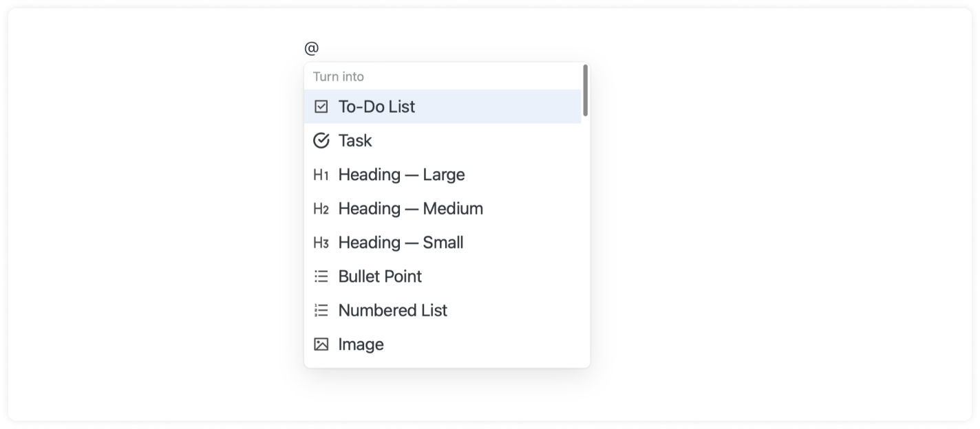Choose the Numbered List label

pyautogui.click(x=392, y=311)
